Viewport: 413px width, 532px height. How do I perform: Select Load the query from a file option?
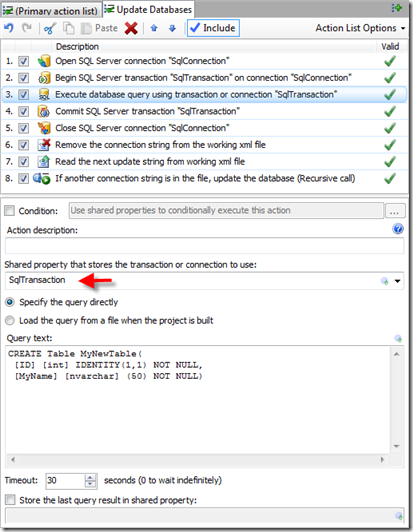pos(10,320)
